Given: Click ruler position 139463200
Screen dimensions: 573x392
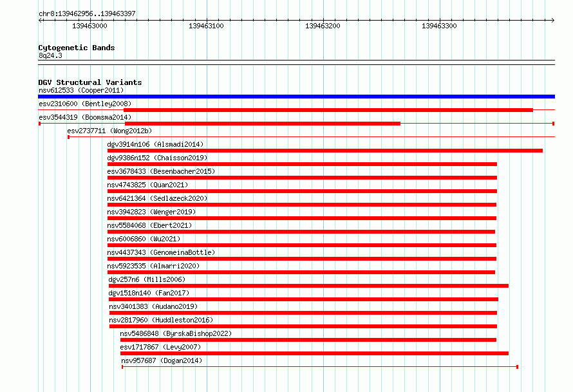Looking at the screenshot, I should coord(323,26).
